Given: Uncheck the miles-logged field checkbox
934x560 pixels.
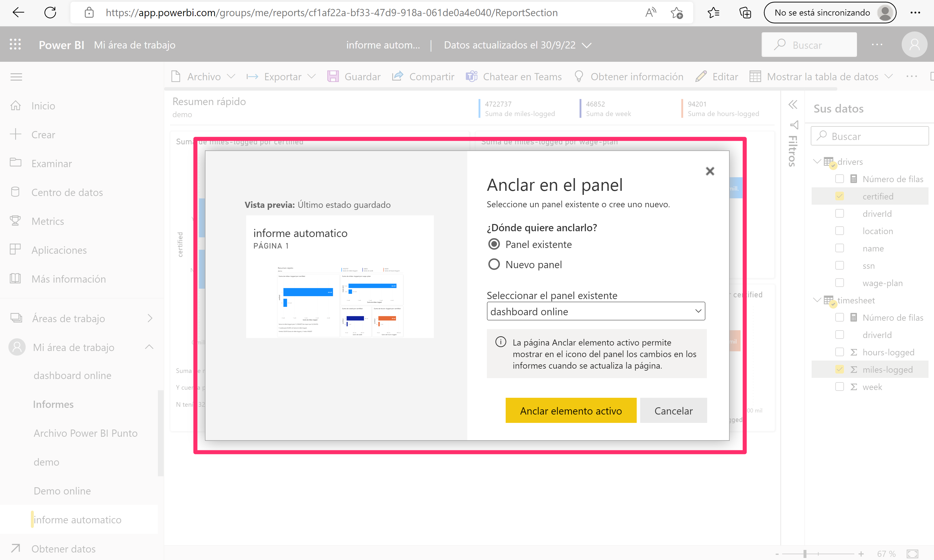Looking at the screenshot, I should click(840, 369).
